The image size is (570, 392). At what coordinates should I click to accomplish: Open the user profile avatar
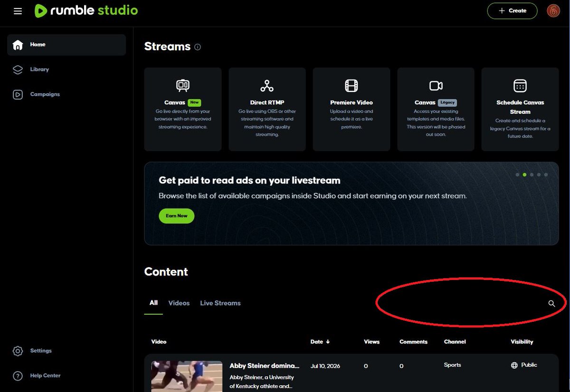[553, 10]
